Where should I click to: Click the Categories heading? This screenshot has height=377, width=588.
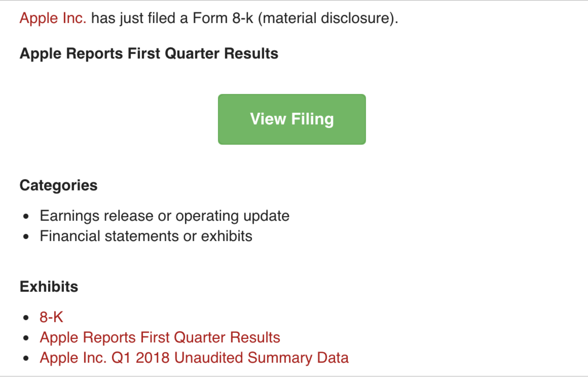pyautogui.click(x=58, y=185)
